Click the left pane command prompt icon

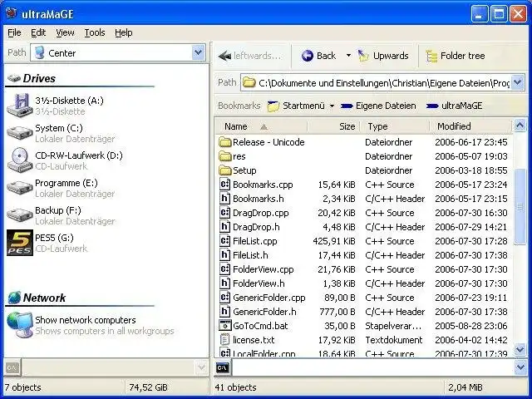[x=12, y=367]
